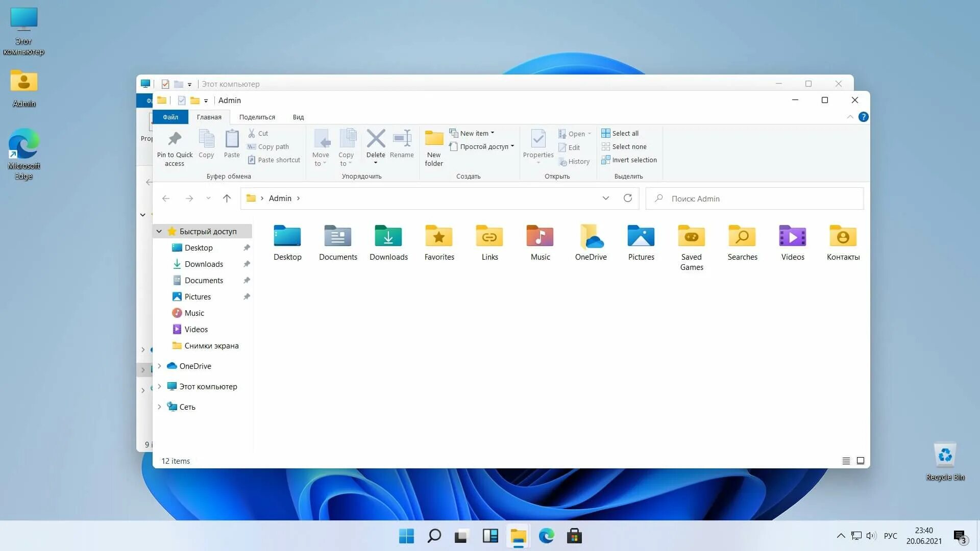Open Microsoft Edge from the taskbar
This screenshot has width=980, height=551.
tap(546, 536)
